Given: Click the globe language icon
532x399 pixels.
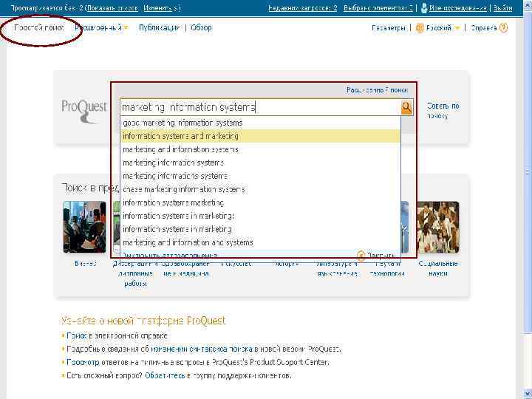Looking at the screenshot, I should [420, 28].
